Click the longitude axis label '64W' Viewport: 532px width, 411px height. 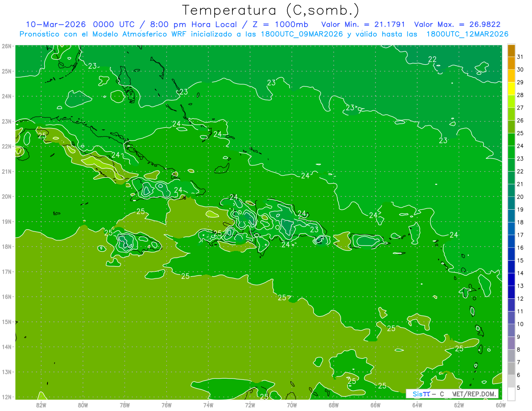[417, 405]
